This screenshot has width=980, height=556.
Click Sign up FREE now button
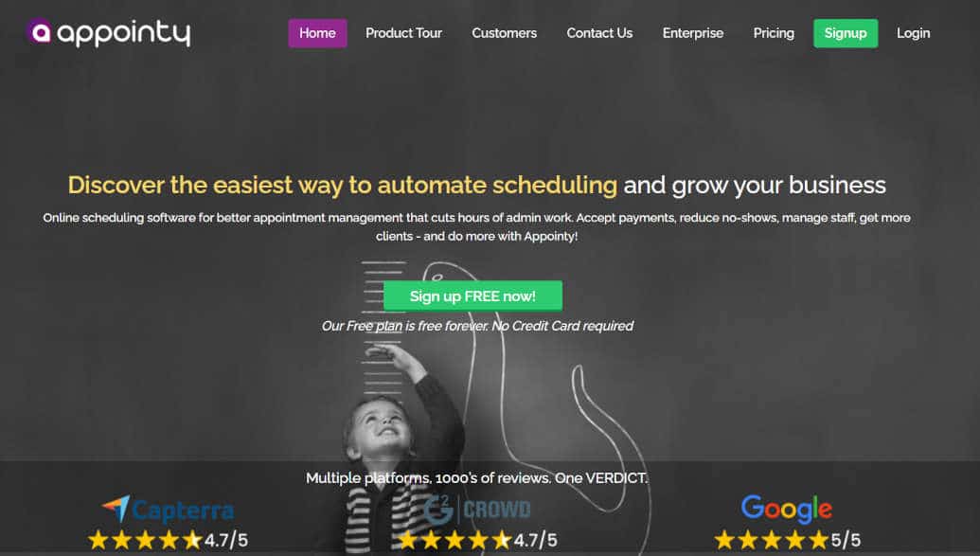point(473,296)
